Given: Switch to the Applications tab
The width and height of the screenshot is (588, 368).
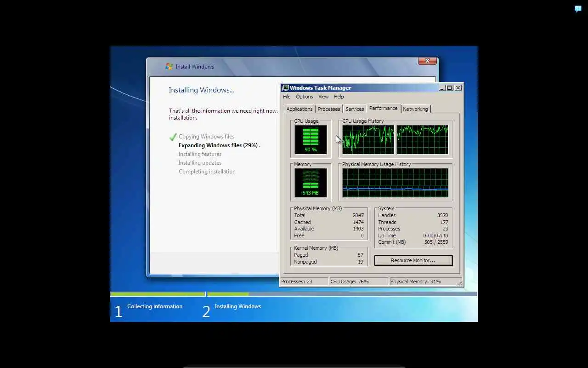Looking at the screenshot, I should [300, 109].
